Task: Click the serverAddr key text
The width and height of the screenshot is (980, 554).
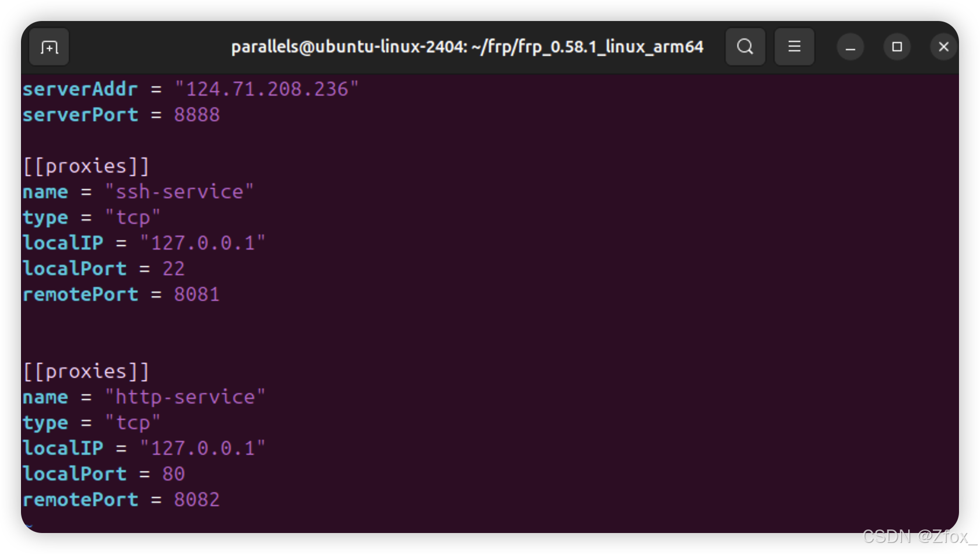Action: 80,89
